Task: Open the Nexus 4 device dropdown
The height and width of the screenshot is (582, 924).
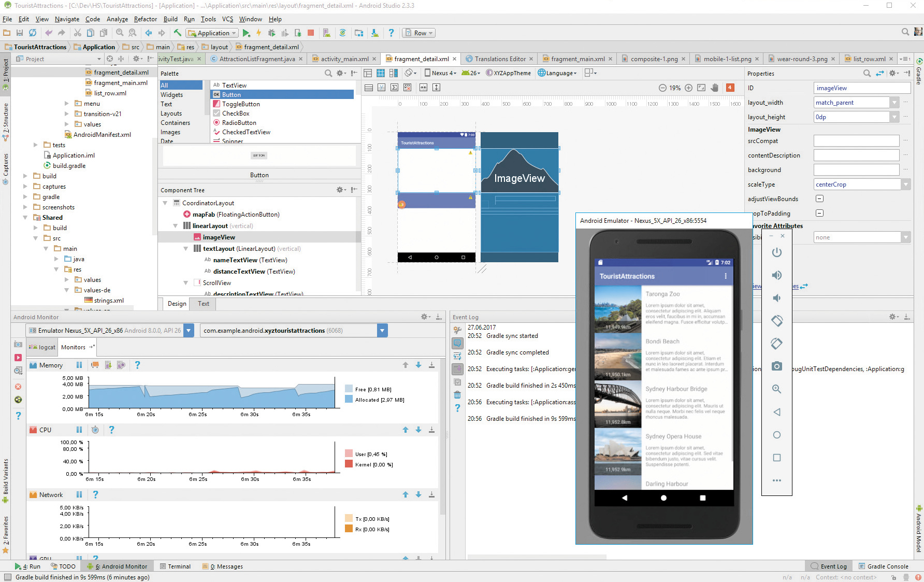Action: point(440,73)
